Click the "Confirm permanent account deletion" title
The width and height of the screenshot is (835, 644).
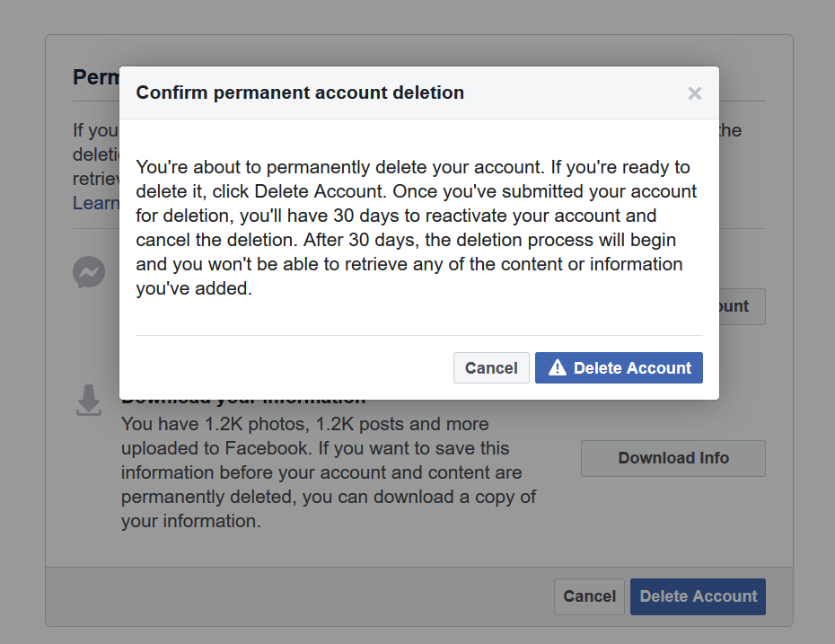point(300,93)
